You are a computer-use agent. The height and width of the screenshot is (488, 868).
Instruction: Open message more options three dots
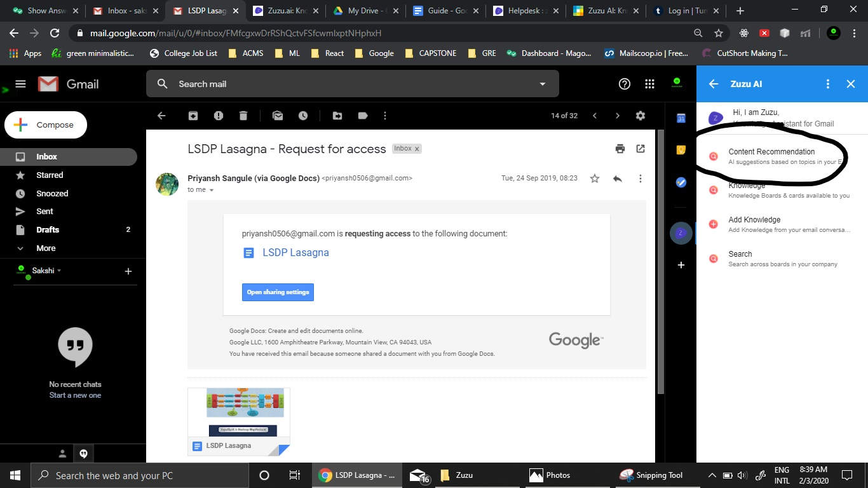[641, 179]
